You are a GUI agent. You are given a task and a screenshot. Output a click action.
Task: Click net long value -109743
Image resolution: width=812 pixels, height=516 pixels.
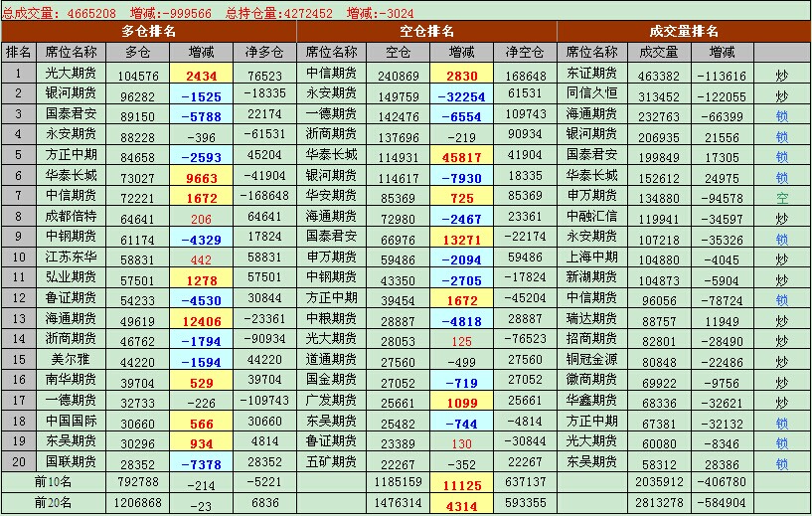(x=264, y=401)
